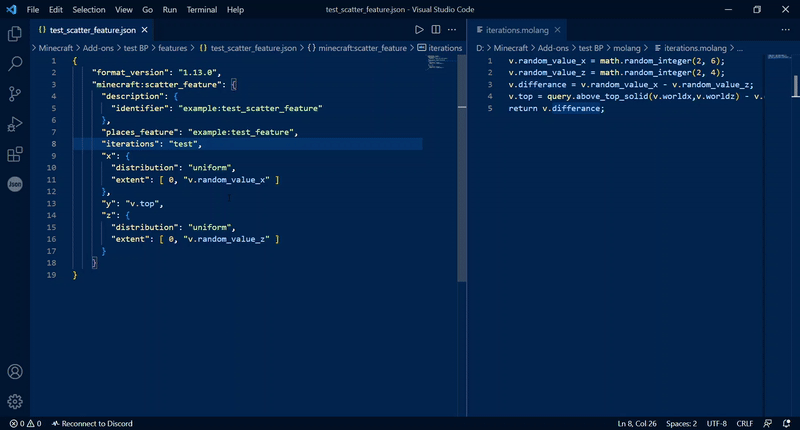Open the Accounts menu icon
800x430 pixels.
click(15, 371)
